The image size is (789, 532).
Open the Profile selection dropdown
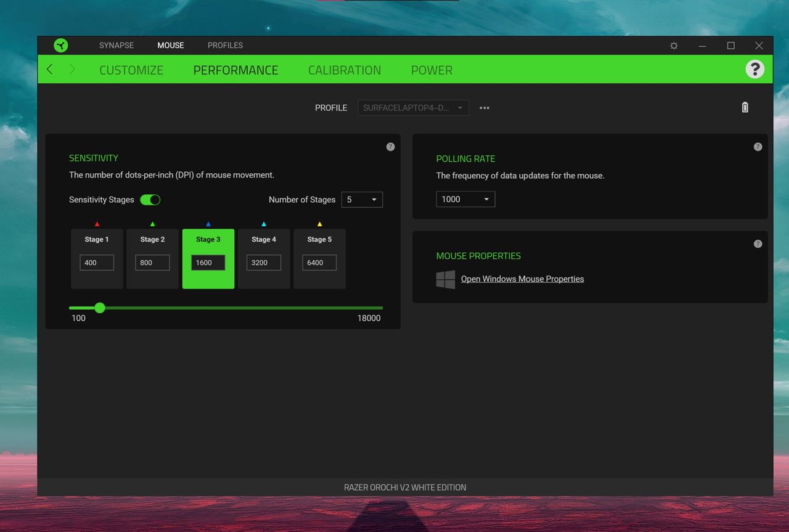pos(413,108)
